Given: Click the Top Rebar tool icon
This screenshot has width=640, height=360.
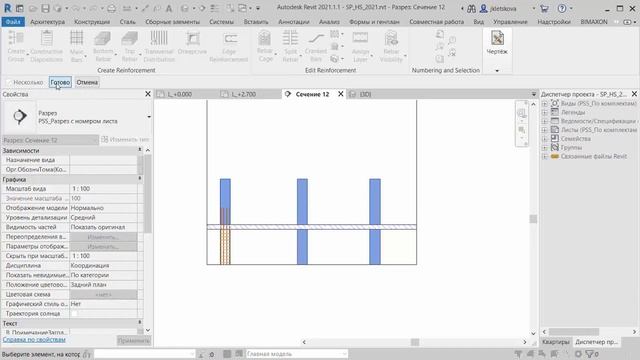Looking at the screenshot, I should (129, 38).
